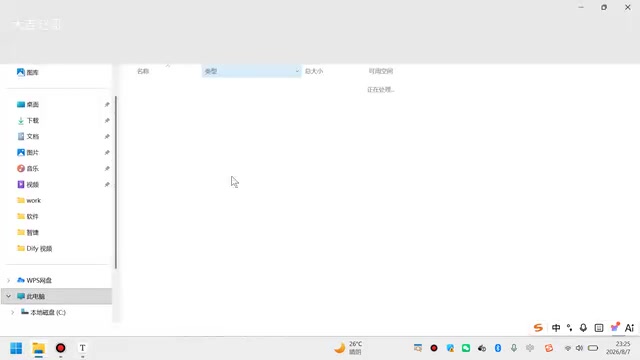This screenshot has width=640, height=360.
Task: Open the Wi-Fi network tray icon
Action: 568,348
